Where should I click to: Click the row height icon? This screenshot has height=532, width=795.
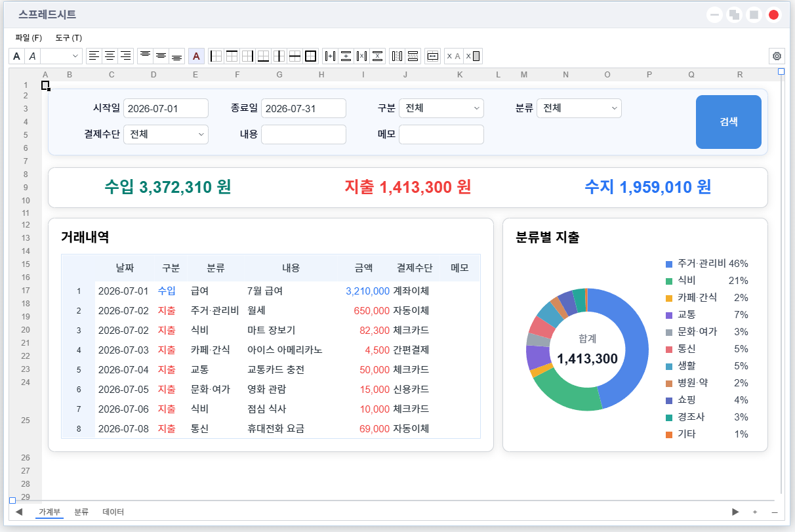click(x=413, y=56)
